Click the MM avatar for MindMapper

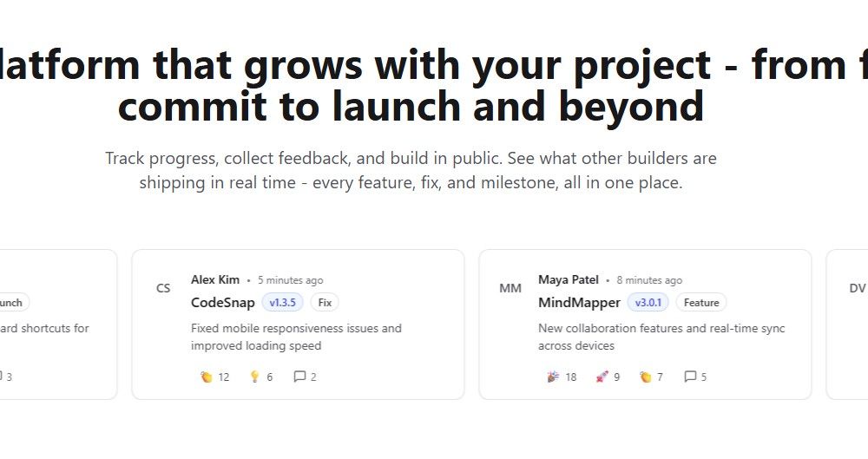click(x=510, y=288)
